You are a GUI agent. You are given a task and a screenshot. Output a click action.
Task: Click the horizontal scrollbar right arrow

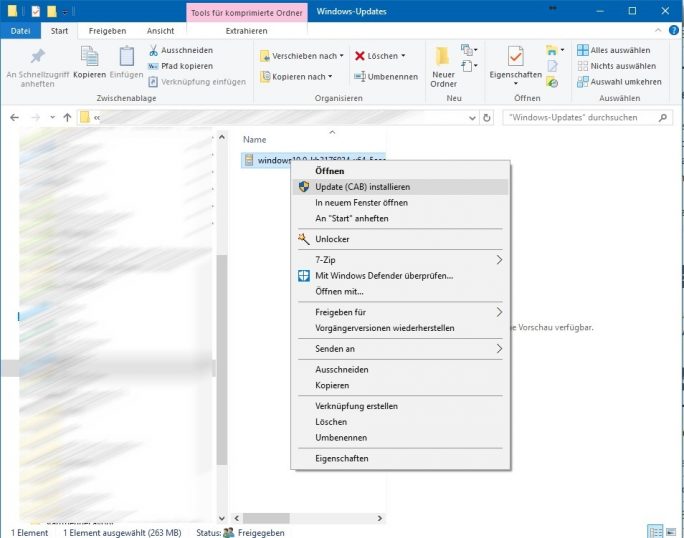(x=380, y=518)
